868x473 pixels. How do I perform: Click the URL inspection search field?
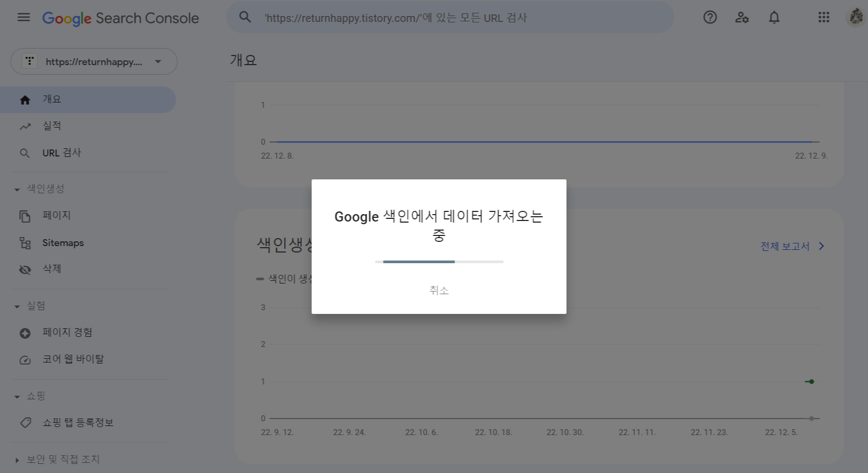click(x=450, y=18)
